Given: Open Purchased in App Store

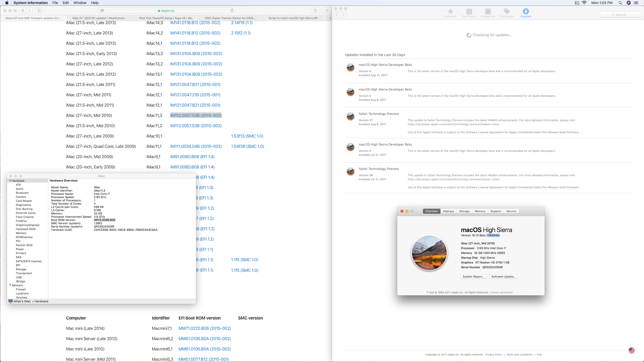Looking at the screenshot, I should click(507, 13).
